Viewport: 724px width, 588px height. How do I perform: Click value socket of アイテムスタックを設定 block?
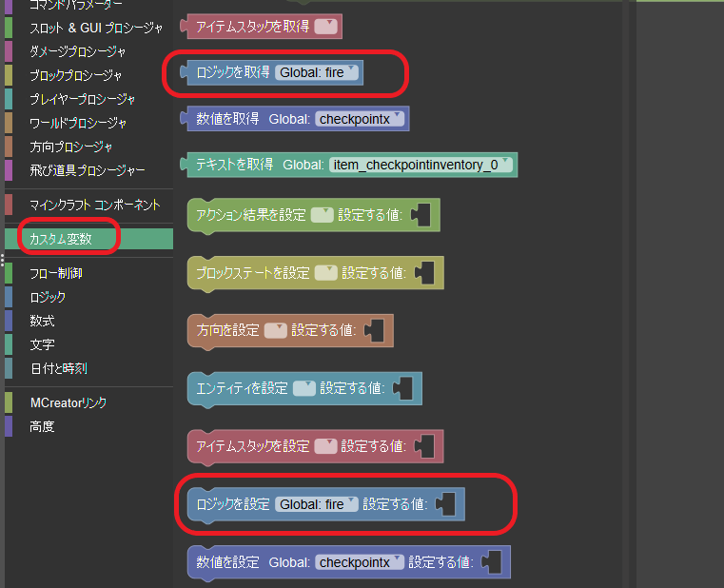(x=424, y=445)
